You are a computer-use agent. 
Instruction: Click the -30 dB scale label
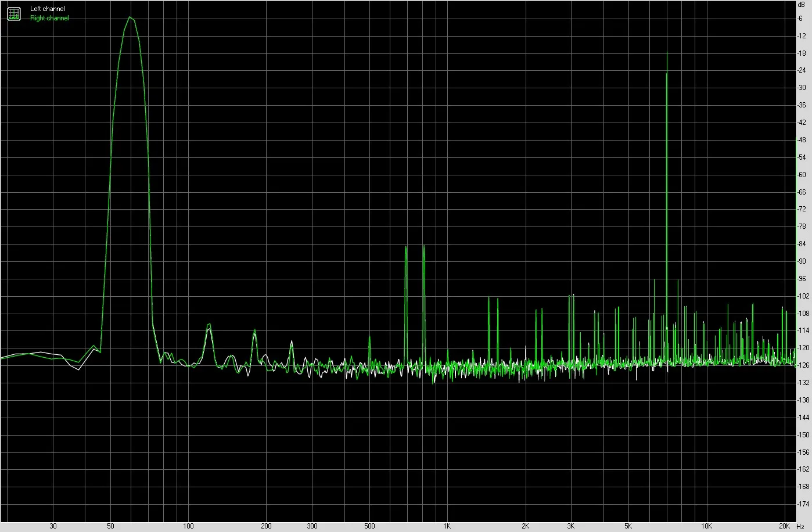803,88
